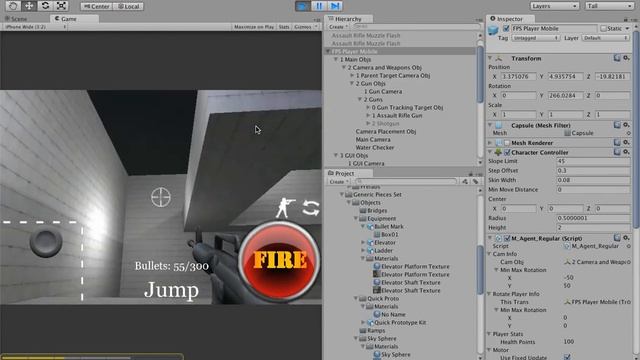This screenshot has width=640, height=360.
Task: Tap the red FIRE button in game
Action: tap(279, 261)
